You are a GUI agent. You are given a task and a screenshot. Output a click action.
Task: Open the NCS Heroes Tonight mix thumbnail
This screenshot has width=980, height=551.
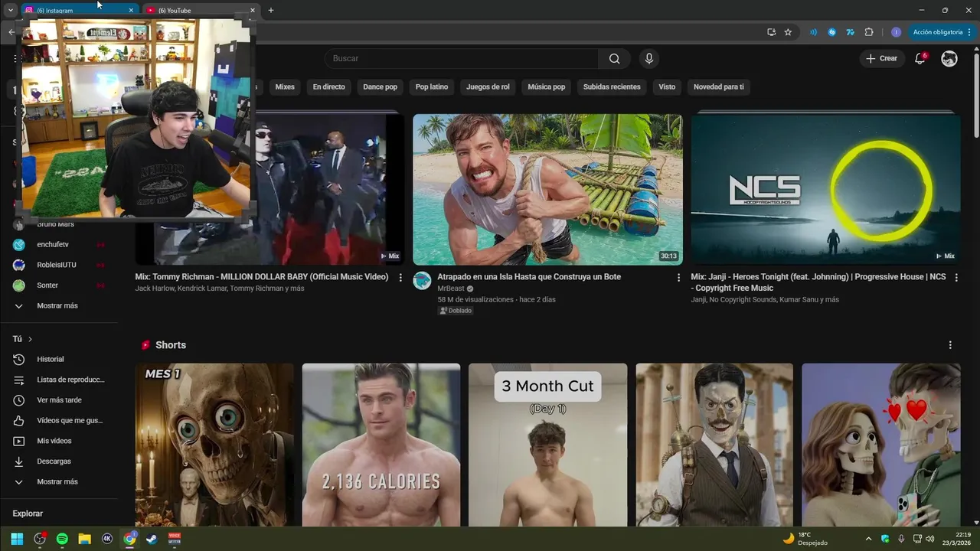tap(825, 189)
